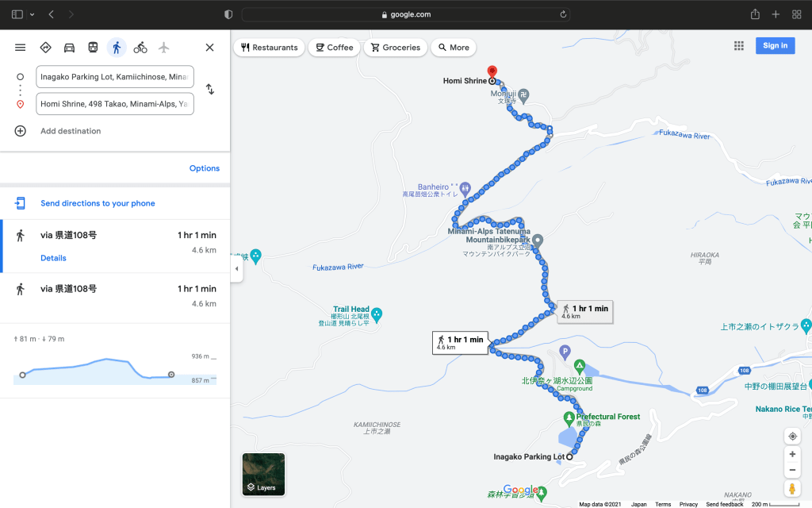Select walking travel mode

[117, 48]
